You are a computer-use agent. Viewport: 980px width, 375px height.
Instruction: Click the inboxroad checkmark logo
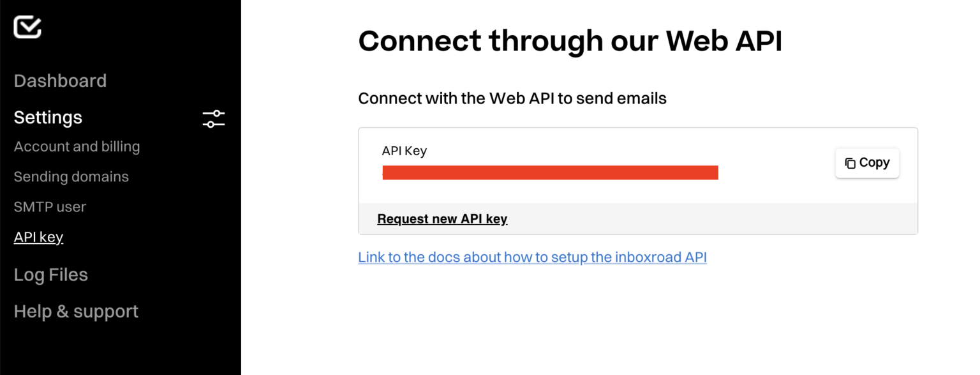[x=27, y=27]
